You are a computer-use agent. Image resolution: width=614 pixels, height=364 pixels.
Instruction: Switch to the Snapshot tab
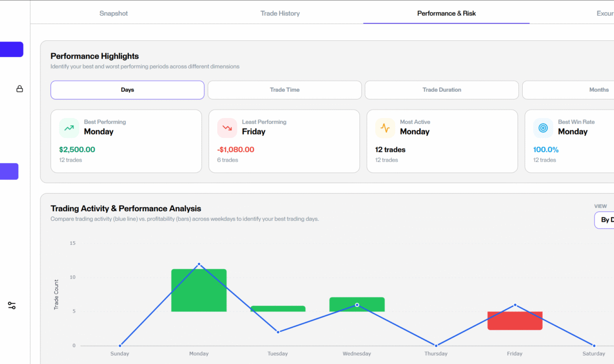(x=113, y=13)
